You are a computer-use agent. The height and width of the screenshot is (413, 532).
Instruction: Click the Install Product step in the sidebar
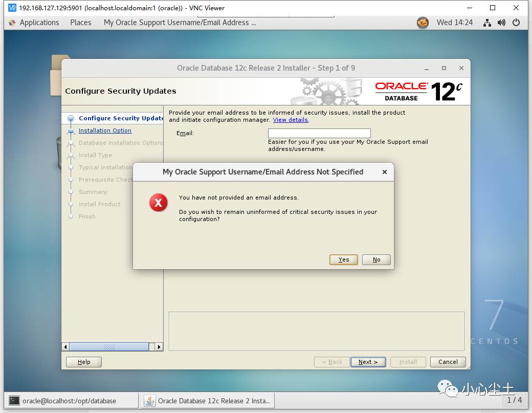pyautogui.click(x=99, y=204)
